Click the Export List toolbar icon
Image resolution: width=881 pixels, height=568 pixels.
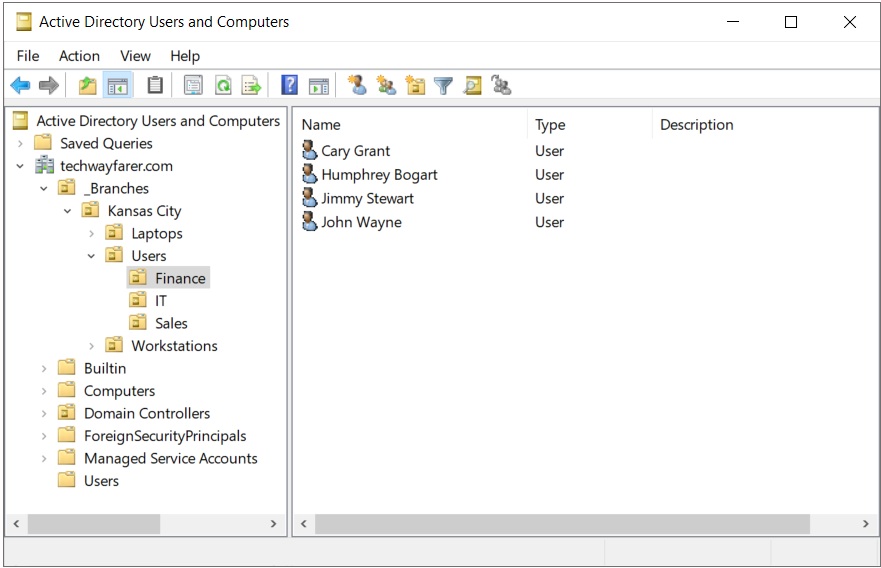(251, 86)
